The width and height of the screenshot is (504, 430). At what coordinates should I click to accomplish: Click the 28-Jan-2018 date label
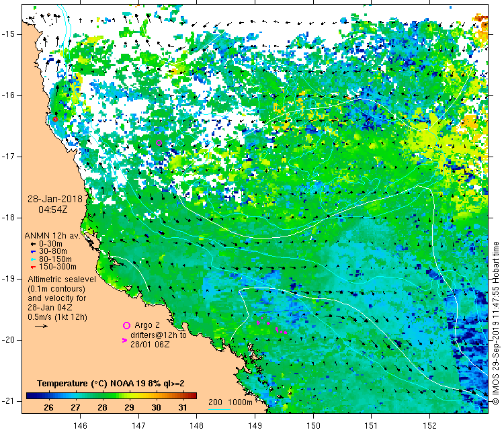pyautogui.click(x=55, y=199)
